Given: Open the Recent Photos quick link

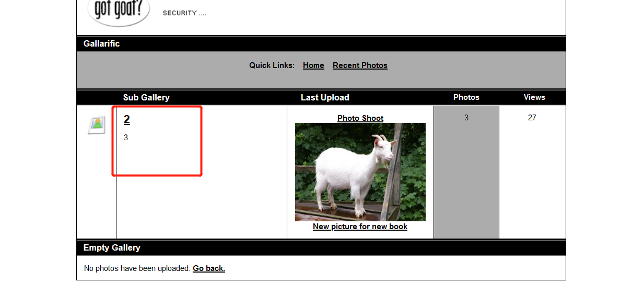Looking at the screenshot, I should point(360,65).
